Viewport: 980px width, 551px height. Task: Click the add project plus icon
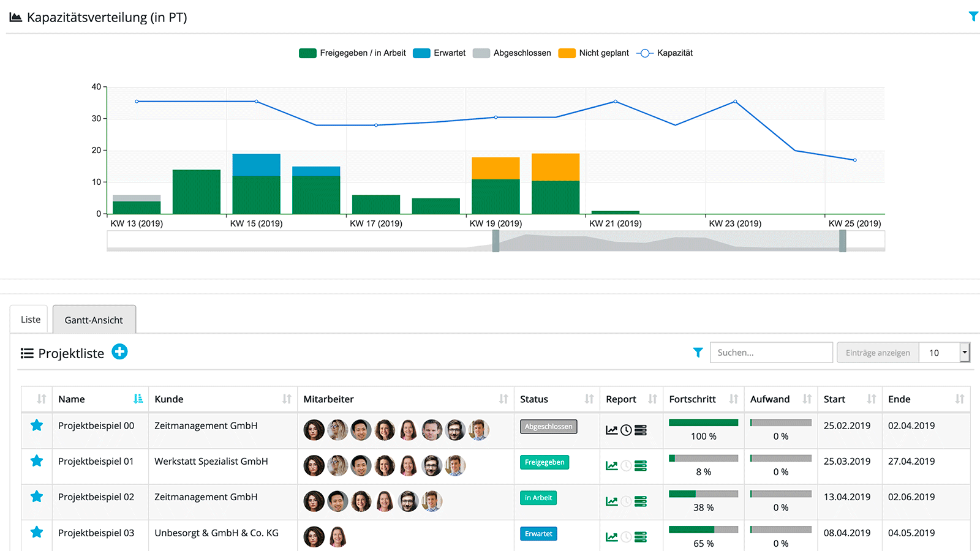[119, 352]
